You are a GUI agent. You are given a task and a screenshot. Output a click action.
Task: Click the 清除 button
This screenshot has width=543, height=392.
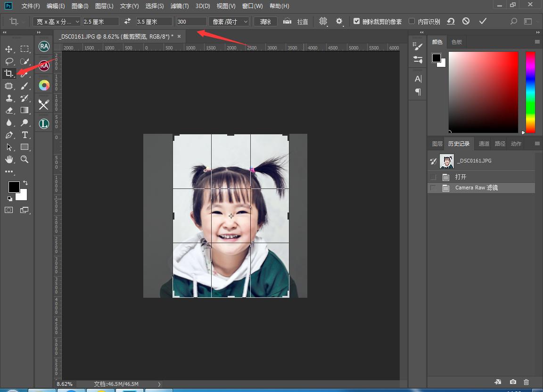pyautogui.click(x=265, y=22)
